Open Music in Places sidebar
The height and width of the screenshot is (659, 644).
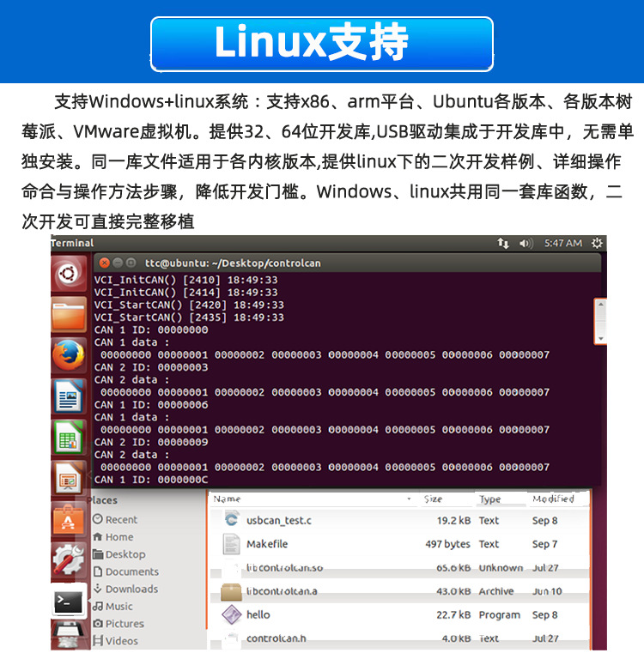pos(112,607)
